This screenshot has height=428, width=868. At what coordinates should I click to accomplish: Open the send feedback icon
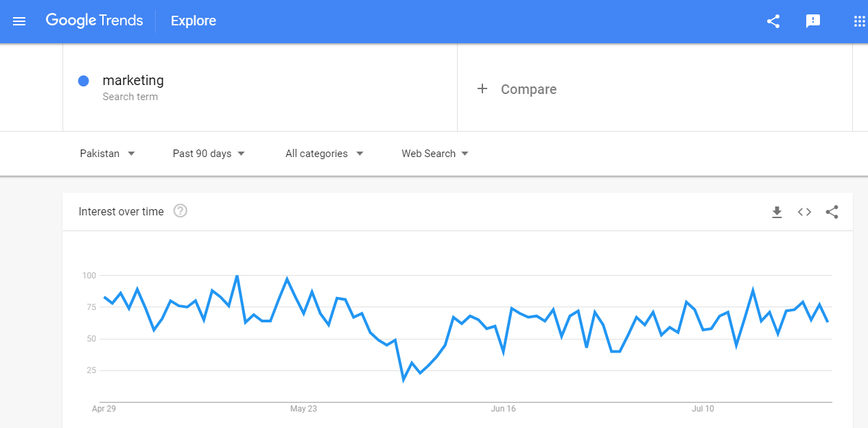tap(813, 21)
